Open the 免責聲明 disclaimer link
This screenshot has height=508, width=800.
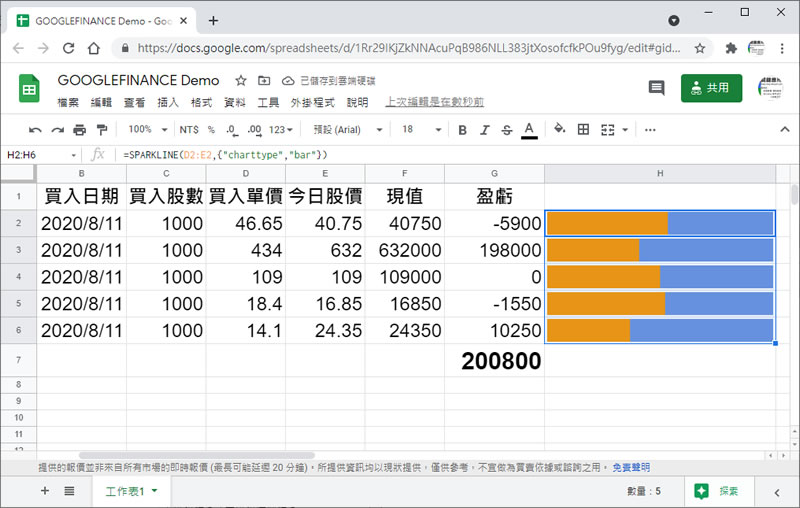click(x=630, y=467)
